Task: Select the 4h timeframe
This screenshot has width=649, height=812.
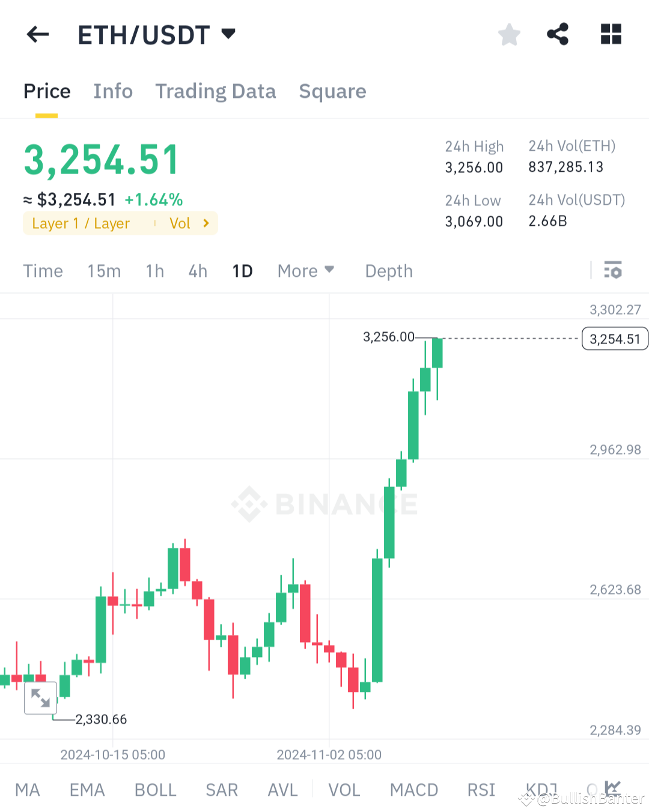Action: pos(197,270)
